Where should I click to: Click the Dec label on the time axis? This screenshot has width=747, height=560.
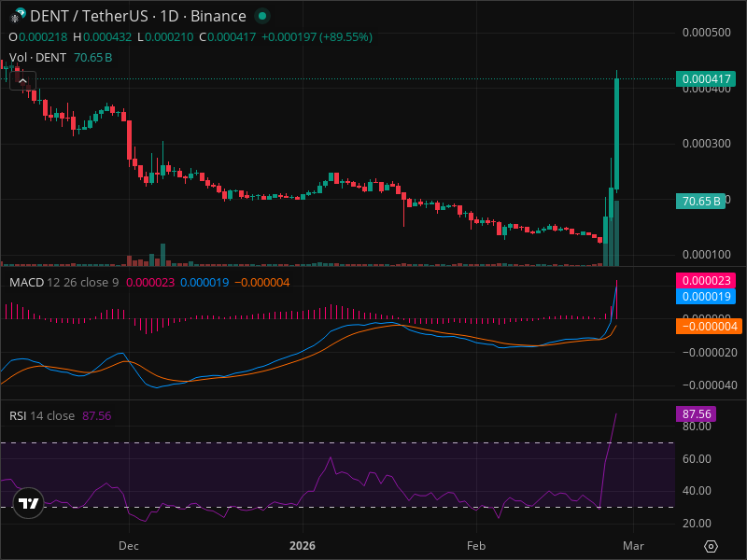pyautogui.click(x=129, y=546)
